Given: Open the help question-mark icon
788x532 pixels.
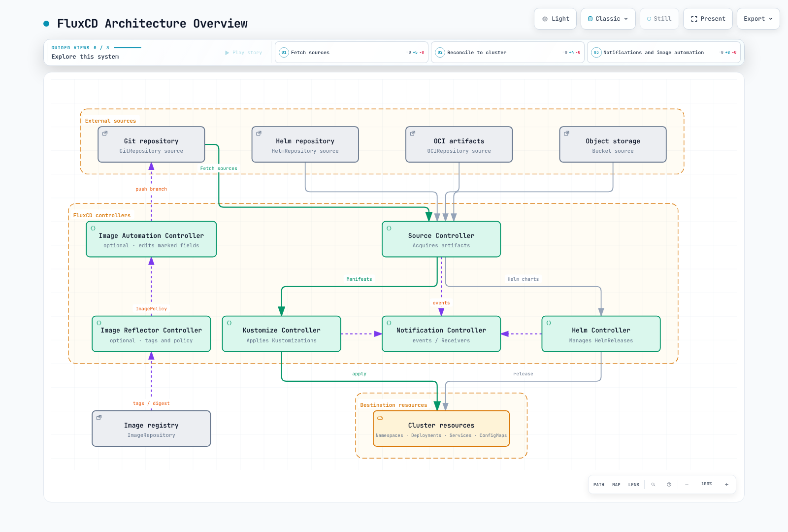Looking at the screenshot, I should (x=669, y=485).
